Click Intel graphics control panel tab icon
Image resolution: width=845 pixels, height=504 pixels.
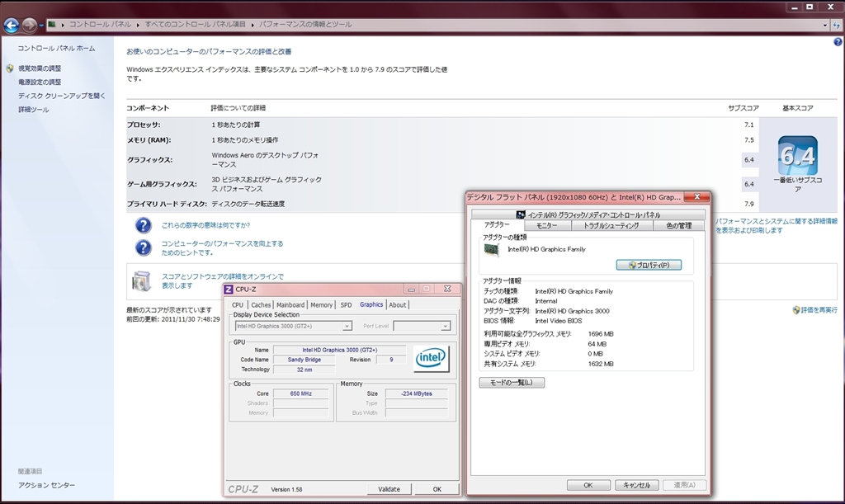tap(520, 214)
